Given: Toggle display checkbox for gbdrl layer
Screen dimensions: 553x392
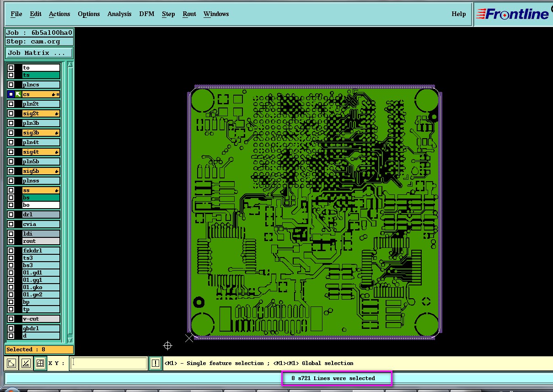Looking at the screenshot, I should pos(11,328).
